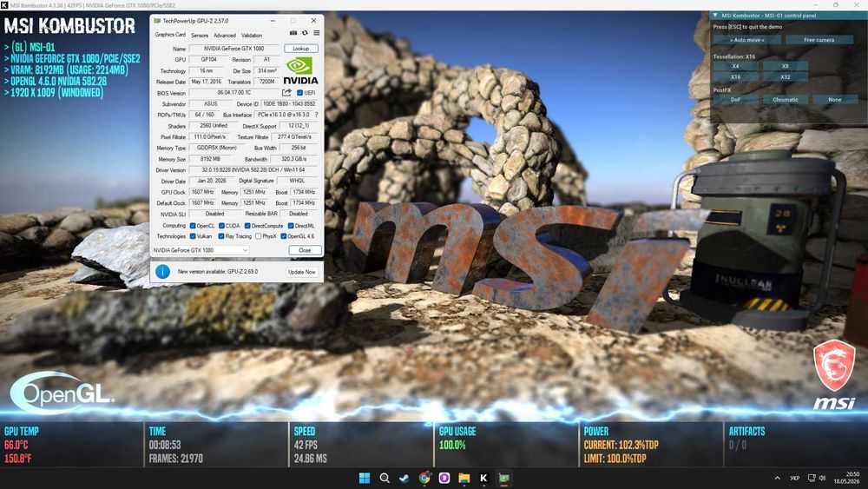Screen dimensions: 868x489
Task: Click the blue info icon in update bar
Action: pos(162,271)
